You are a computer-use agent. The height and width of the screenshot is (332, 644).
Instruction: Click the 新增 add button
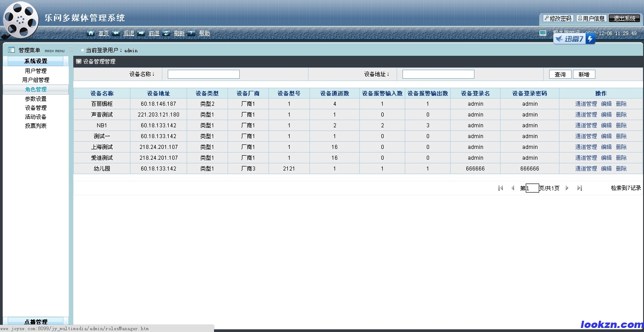pos(584,74)
